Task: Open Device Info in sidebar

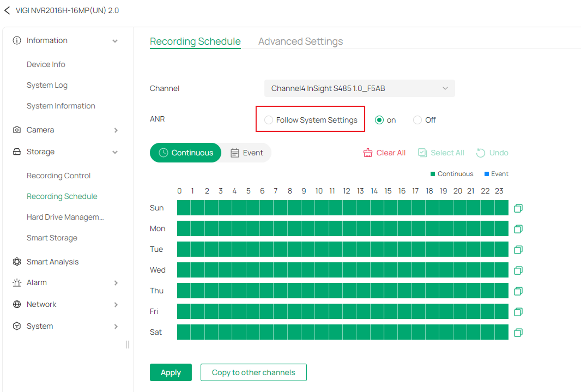Action: pyautogui.click(x=46, y=64)
